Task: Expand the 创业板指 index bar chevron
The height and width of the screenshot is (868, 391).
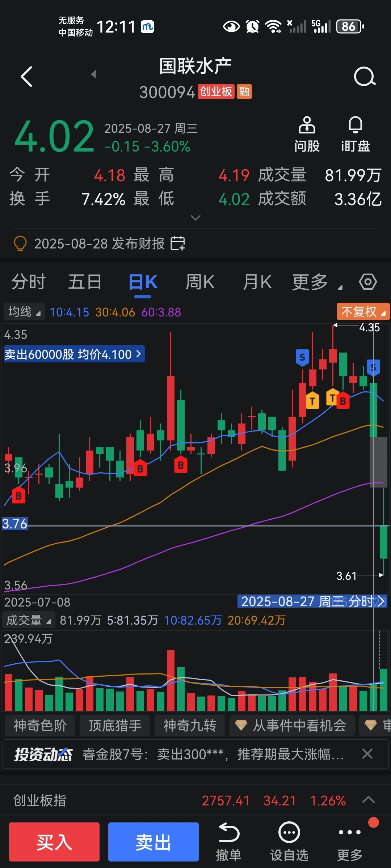Action: 369,800
